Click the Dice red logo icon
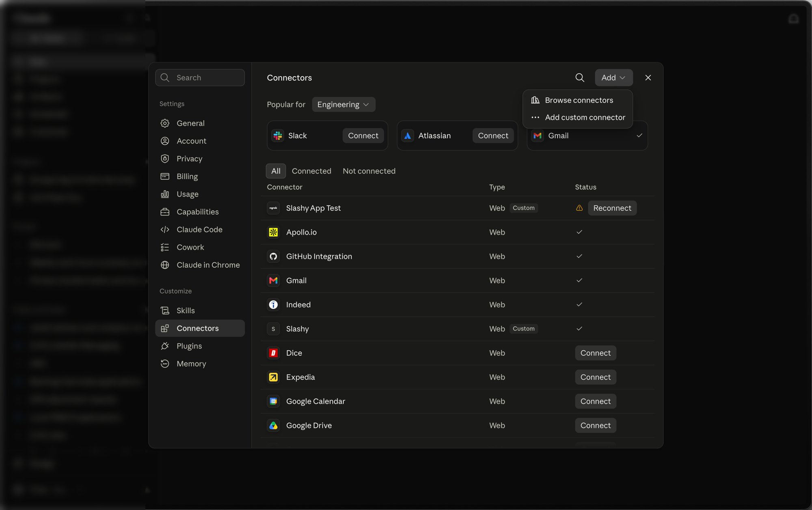812x510 pixels. [x=273, y=353]
